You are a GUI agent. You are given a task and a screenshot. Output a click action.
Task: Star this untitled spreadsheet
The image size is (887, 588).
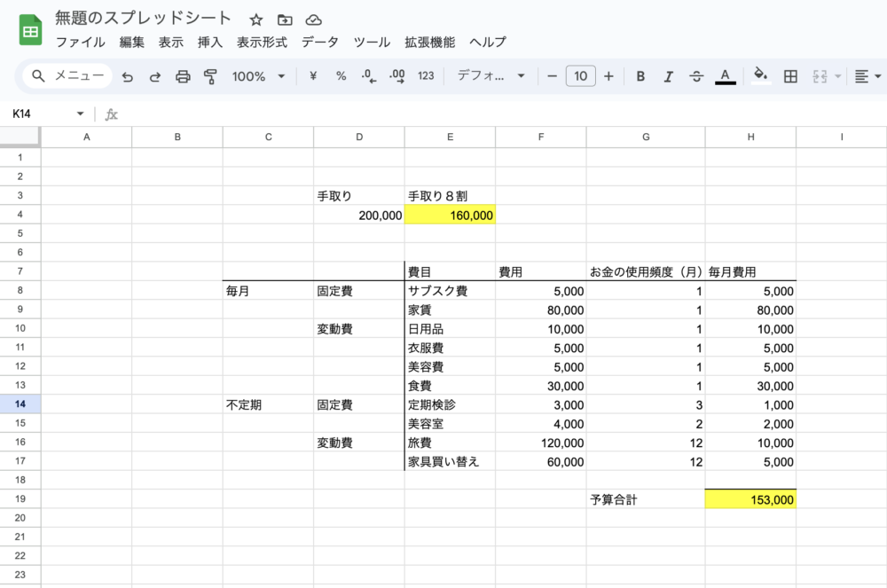coord(256,20)
